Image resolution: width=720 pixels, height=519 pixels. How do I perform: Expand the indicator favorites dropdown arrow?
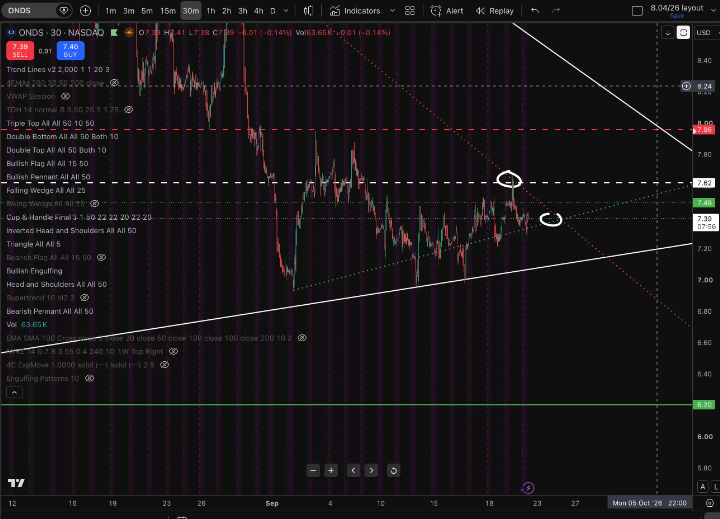click(392, 11)
